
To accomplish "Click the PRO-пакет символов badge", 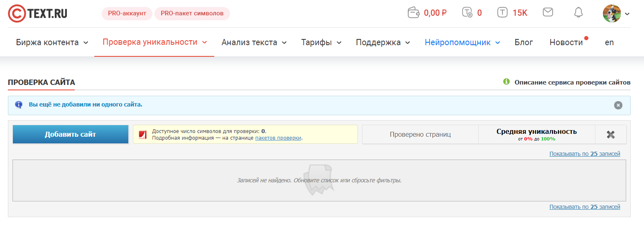I will 192,13.
